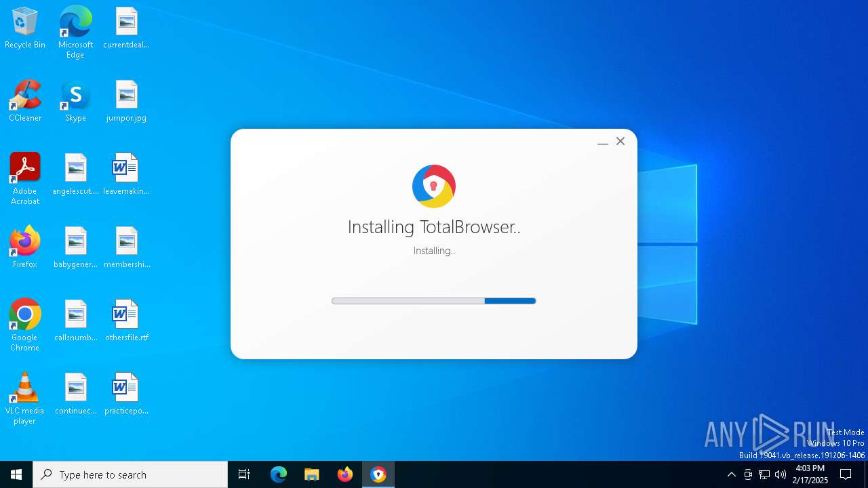Minimize the TotalBrowser installer window
868x488 pixels.
click(602, 142)
